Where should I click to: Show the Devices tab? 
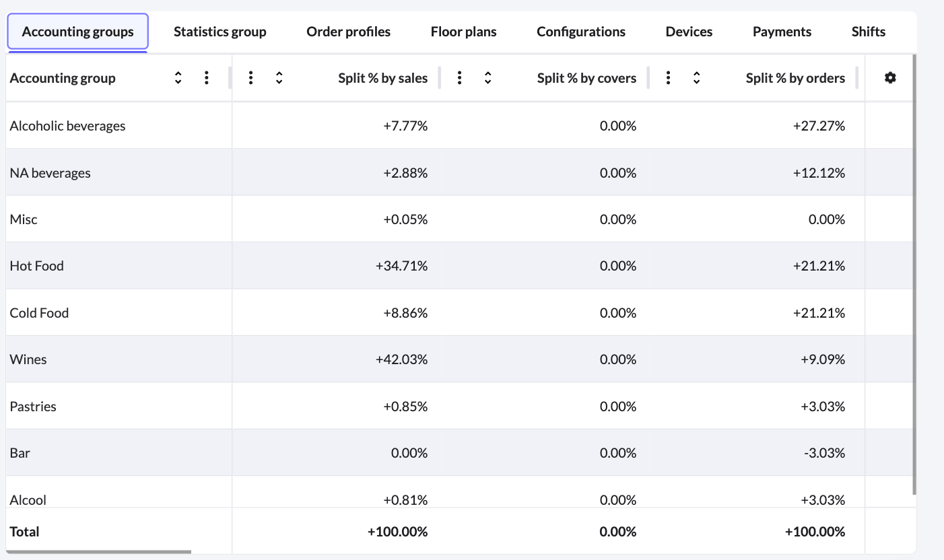(x=689, y=32)
